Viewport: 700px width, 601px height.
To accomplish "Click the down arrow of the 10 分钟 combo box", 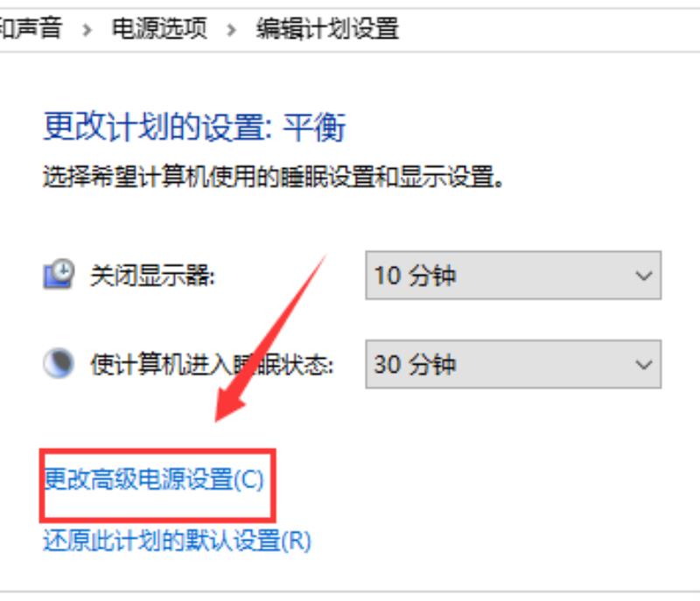I will (x=644, y=276).
